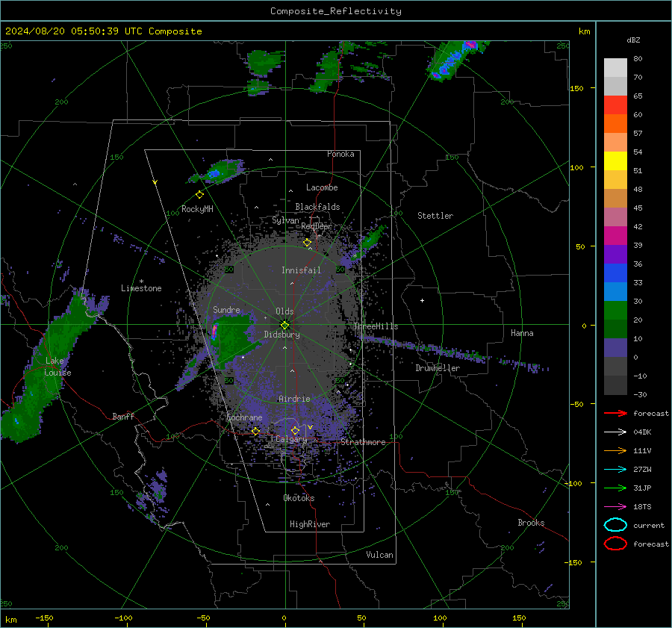Click the Blackfalds city label
Viewport: 672px width, 628px height.
coord(317,207)
